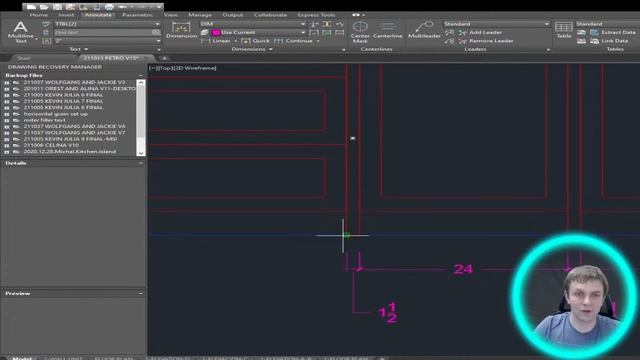Select 2020.12.28 Michal Kitchen Island backup
This screenshot has width=640, height=360.
pyautogui.click(x=70, y=151)
